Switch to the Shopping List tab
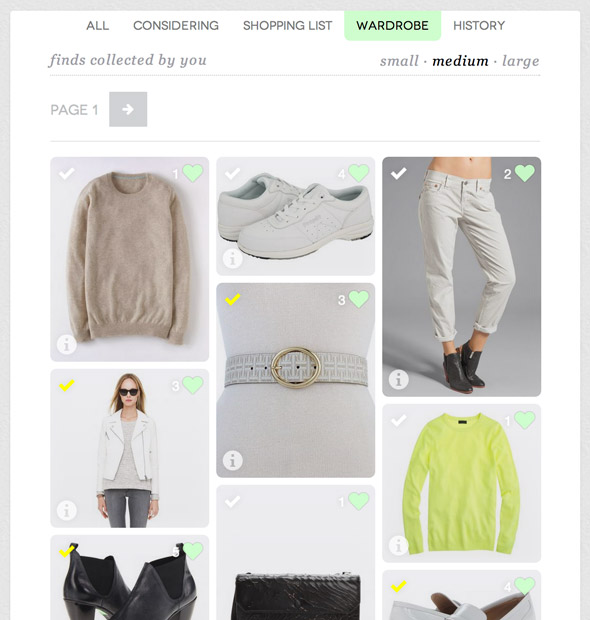590x620 pixels. point(287,26)
